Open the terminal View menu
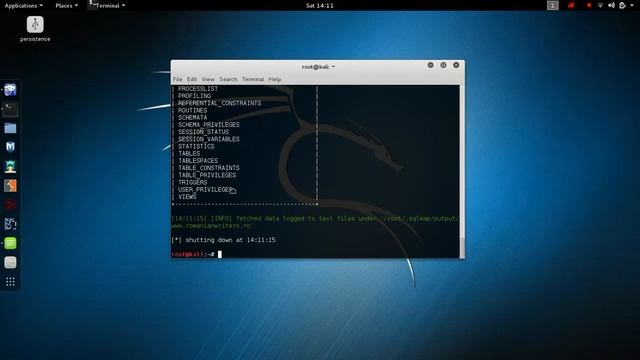 point(208,79)
